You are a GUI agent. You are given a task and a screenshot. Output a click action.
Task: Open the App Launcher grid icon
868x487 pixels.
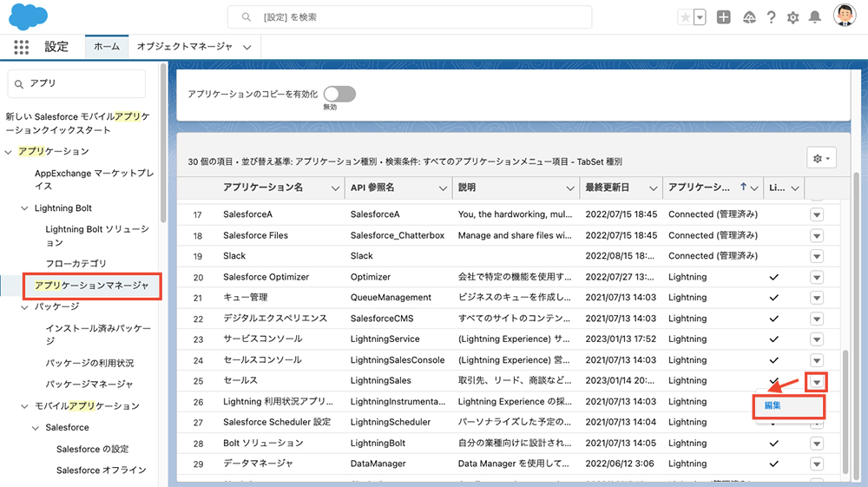pos(21,47)
